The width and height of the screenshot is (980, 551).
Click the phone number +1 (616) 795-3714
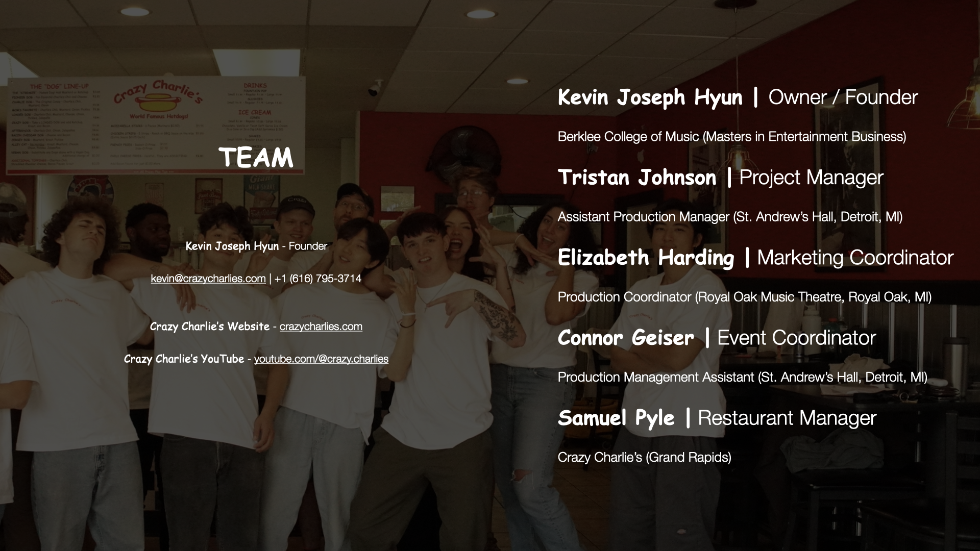pyautogui.click(x=317, y=279)
